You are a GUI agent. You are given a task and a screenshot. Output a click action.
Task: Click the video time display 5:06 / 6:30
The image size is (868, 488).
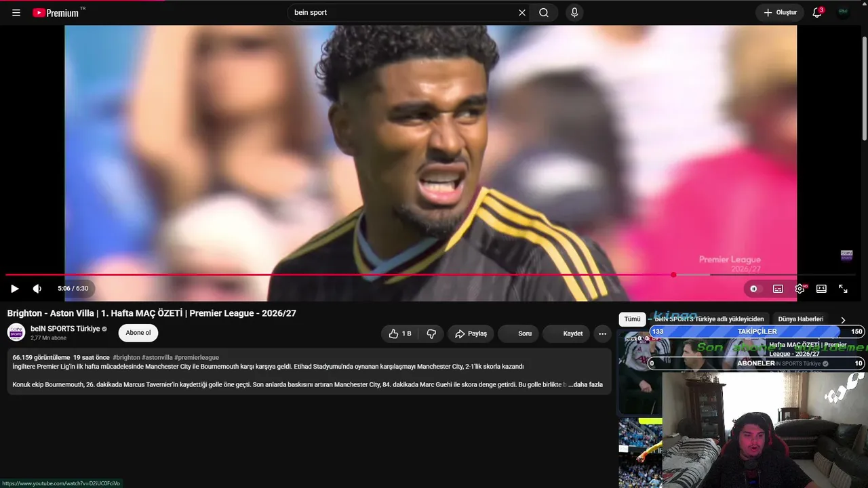point(73,289)
